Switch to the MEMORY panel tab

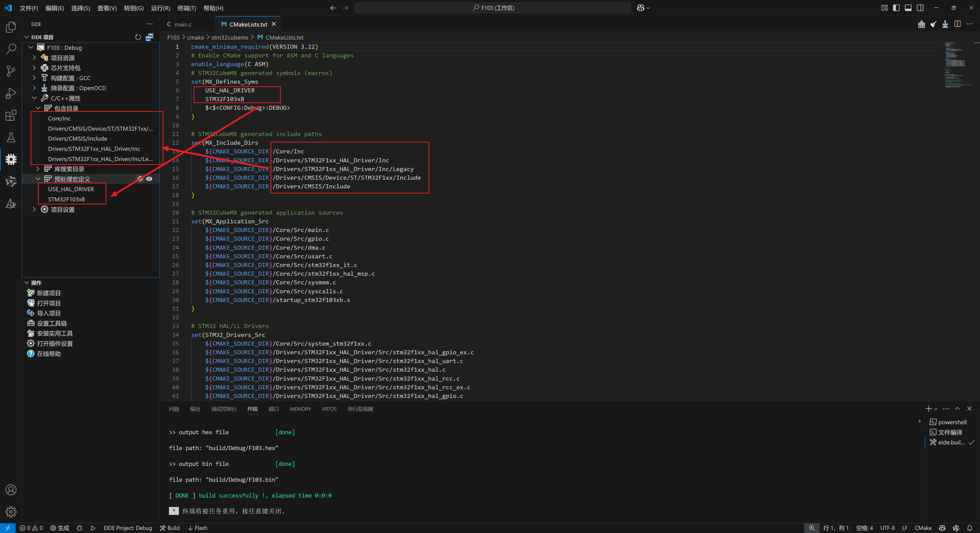[300, 409]
